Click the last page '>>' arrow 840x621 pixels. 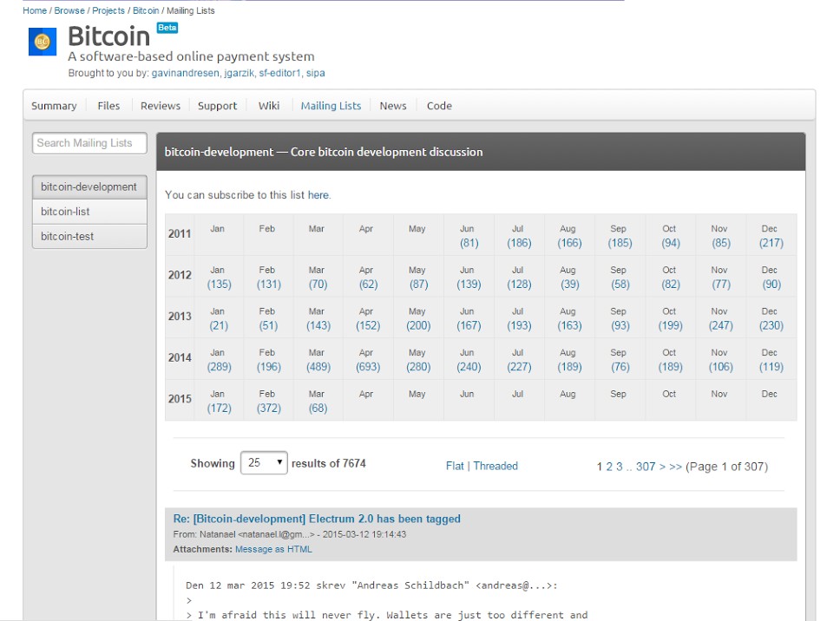[675, 467]
